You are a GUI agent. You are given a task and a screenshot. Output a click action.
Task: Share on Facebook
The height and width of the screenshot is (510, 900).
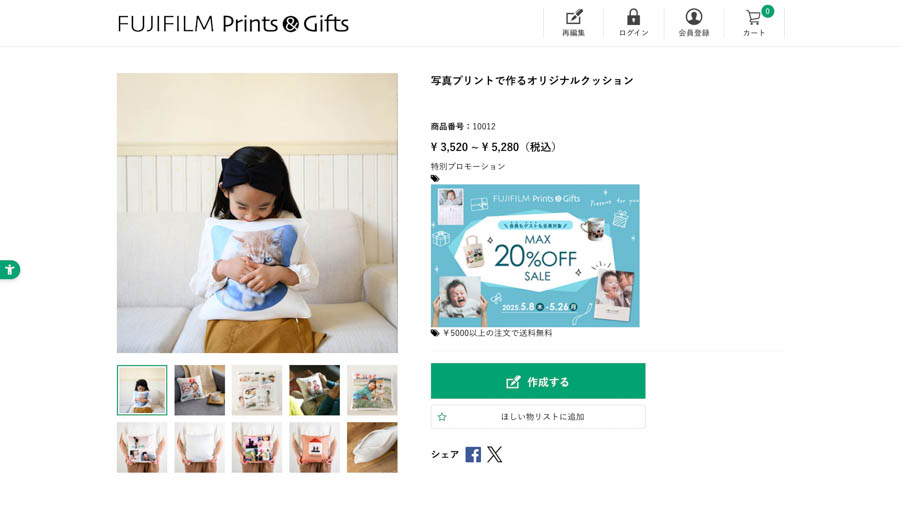473,454
